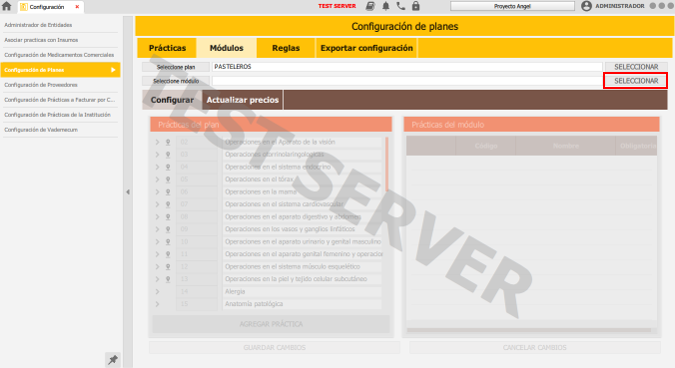Click the pin icon in row 02
The height and width of the screenshot is (368, 675).
click(x=168, y=142)
